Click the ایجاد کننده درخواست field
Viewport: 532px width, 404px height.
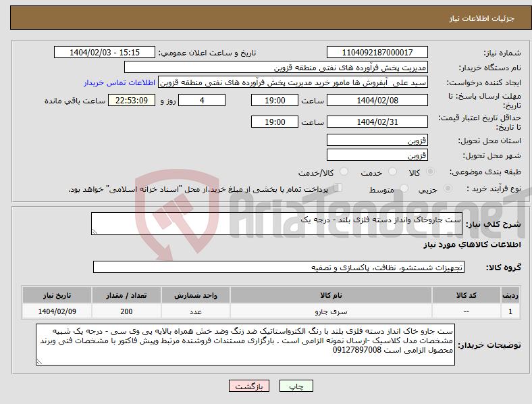tap(293, 82)
